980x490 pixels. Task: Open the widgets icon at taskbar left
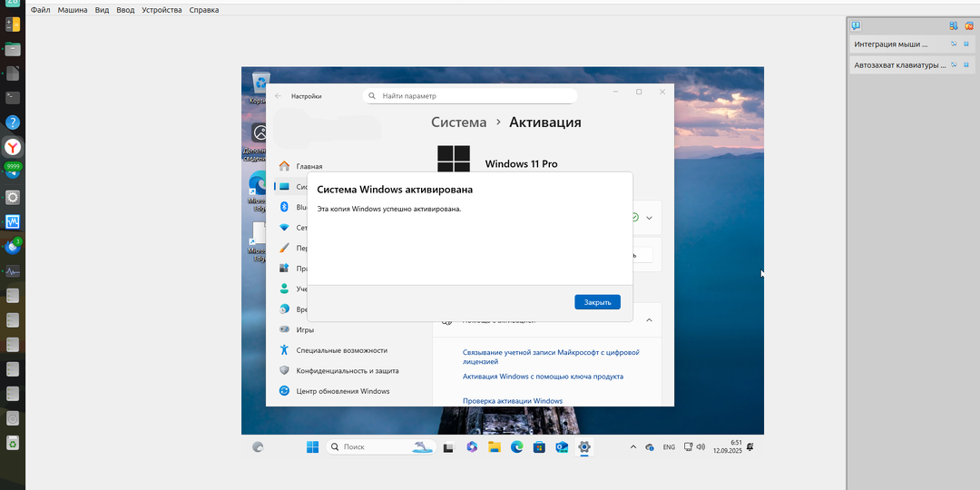(258, 446)
